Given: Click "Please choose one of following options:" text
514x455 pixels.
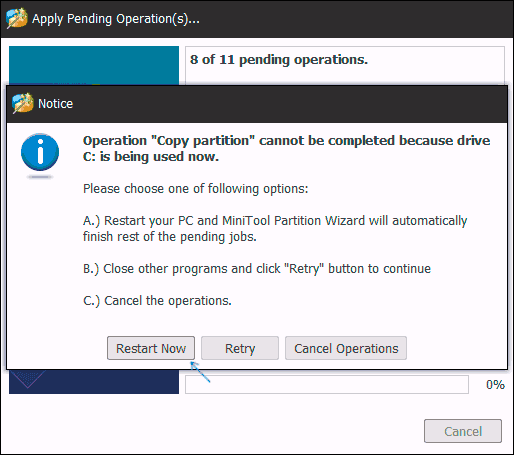Looking at the screenshot, I should [x=195, y=189].
